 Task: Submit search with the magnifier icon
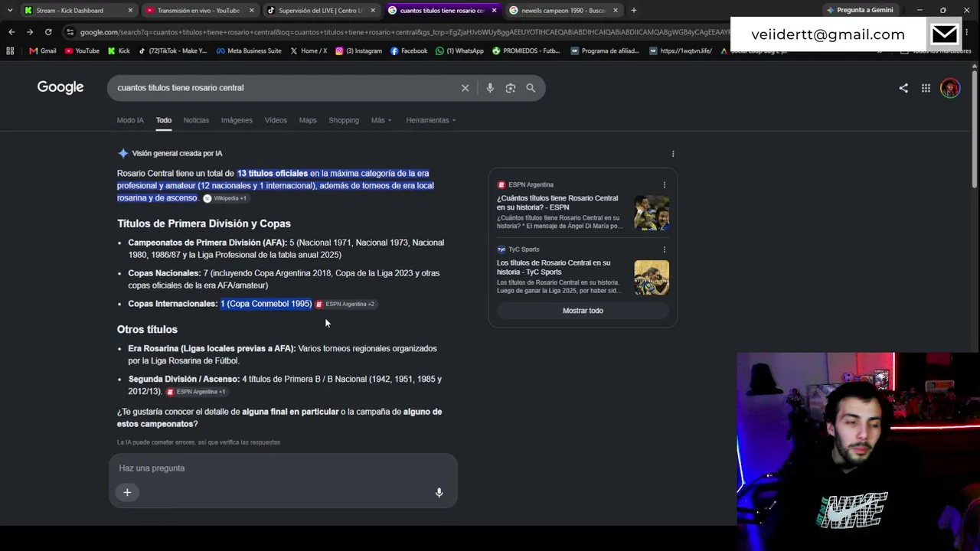tap(531, 88)
